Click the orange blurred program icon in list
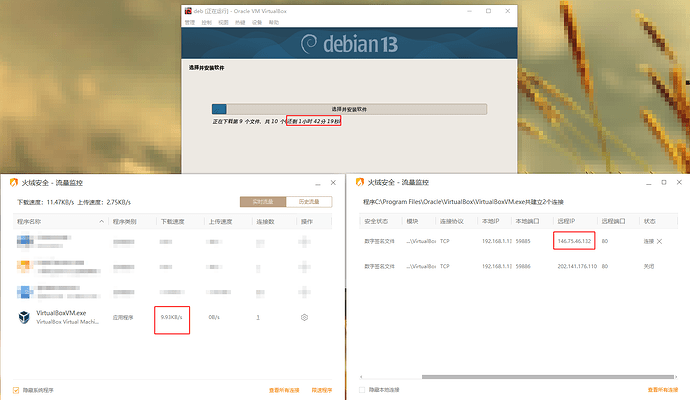Viewport: 690px width, 400px height. click(23, 267)
